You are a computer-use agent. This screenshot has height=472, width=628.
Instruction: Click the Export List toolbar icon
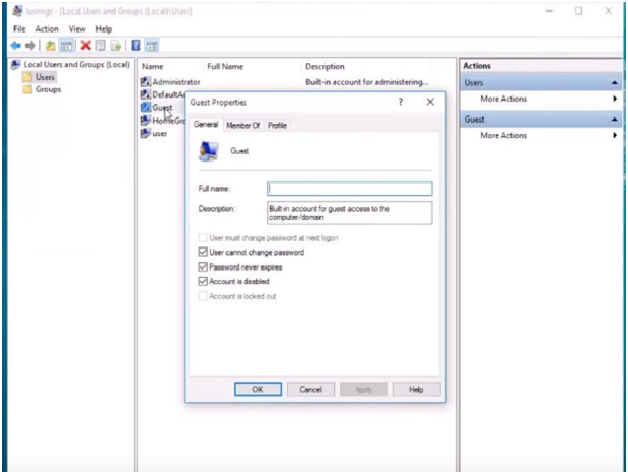coord(116,46)
